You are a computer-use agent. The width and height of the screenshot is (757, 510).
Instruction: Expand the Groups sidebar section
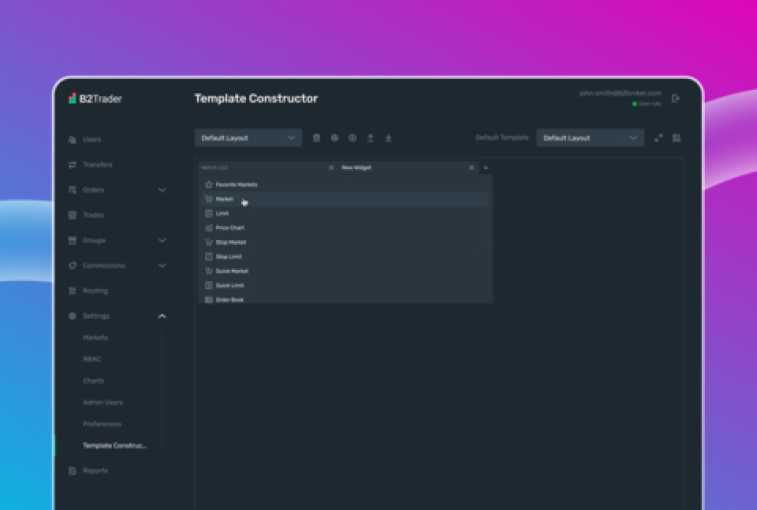[x=162, y=240]
